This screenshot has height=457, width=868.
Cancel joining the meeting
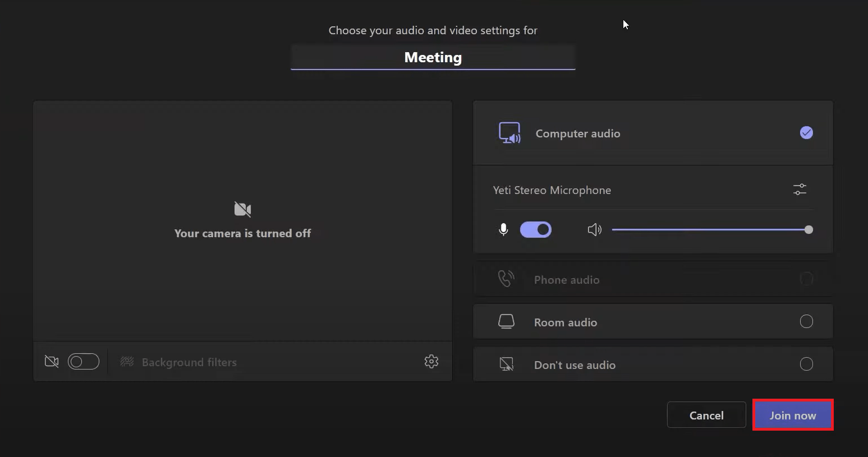[x=706, y=415]
